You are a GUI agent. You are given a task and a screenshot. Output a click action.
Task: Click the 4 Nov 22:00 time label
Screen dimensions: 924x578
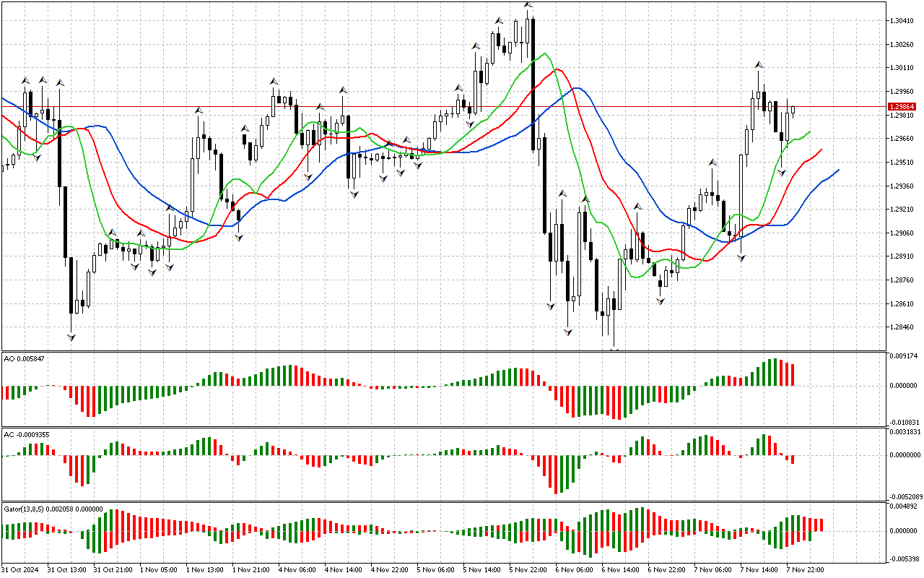(x=390, y=570)
